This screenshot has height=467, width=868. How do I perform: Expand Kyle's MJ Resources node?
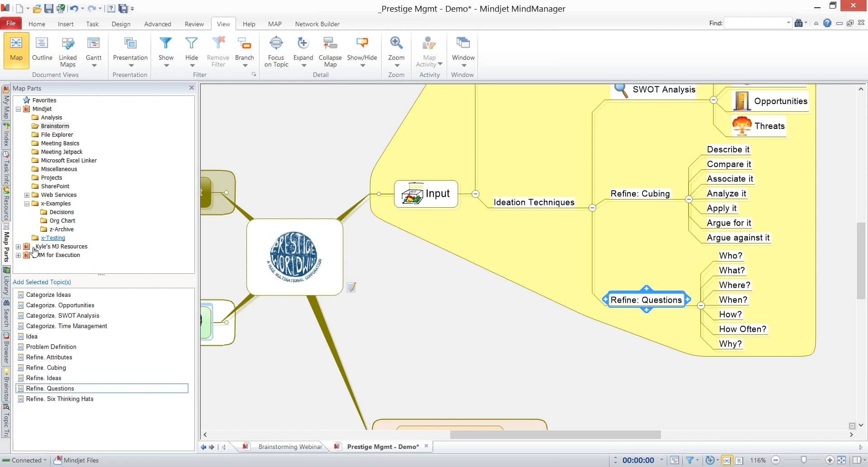18,246
